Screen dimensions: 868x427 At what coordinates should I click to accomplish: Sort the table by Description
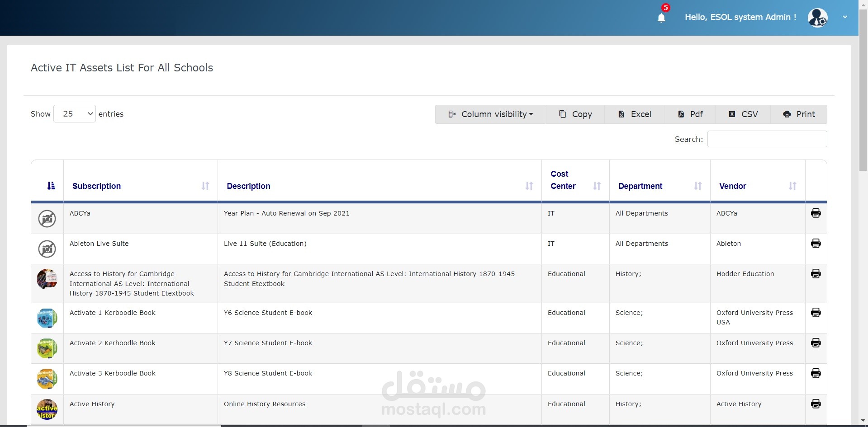379,186
